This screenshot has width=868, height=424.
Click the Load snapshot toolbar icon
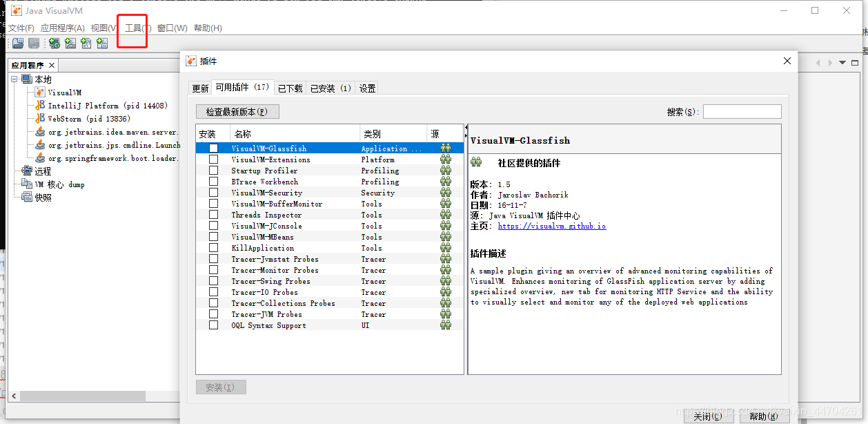(17, 44)
